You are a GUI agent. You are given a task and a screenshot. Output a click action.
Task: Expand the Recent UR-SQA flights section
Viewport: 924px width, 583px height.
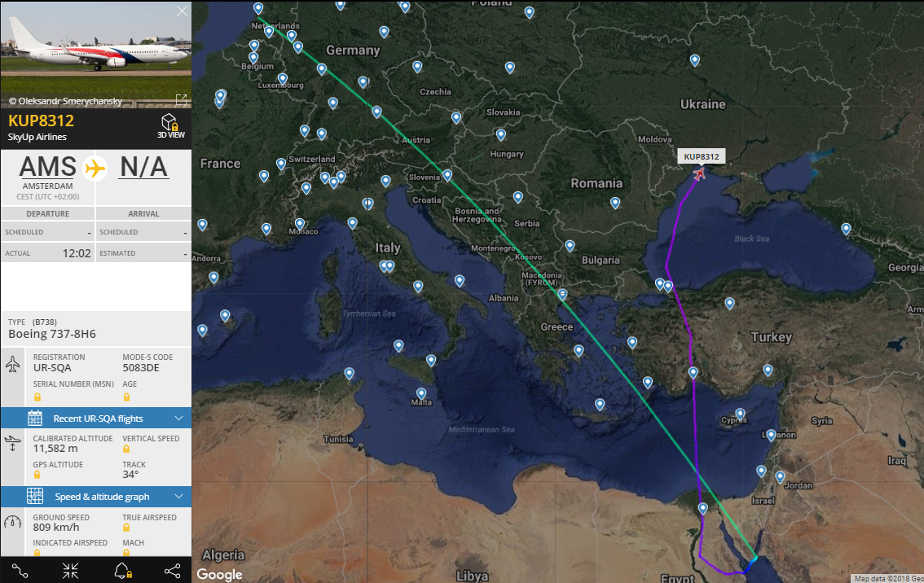coord(178,419)
